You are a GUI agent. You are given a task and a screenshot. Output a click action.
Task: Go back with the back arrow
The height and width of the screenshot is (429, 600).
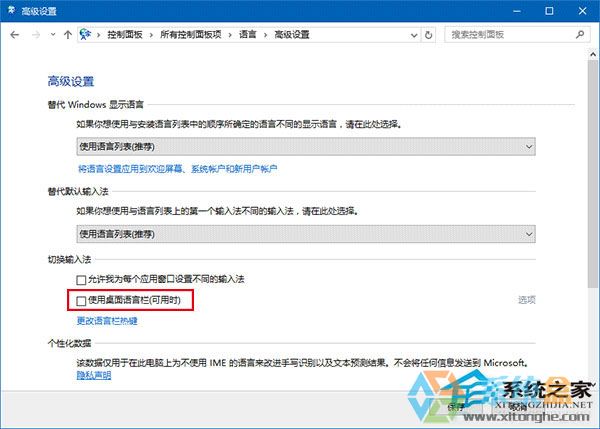[x=15, y=35]
